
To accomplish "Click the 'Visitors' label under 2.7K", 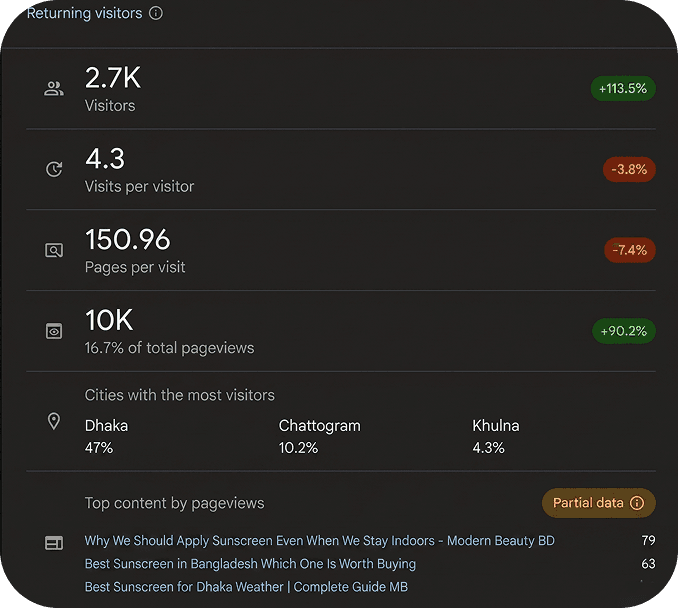I will click(x=110, y=106).
